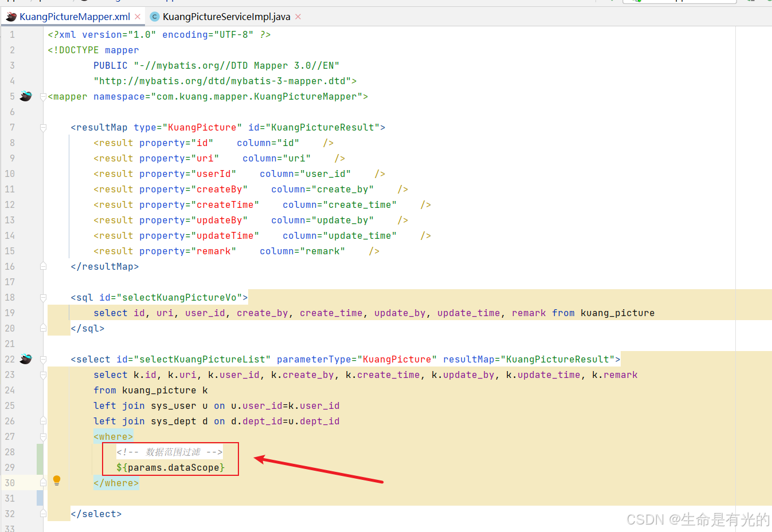Click sys_dept in the left join on line 26
Viewport: 772px width, 532px height.
(x=174, y=421)
